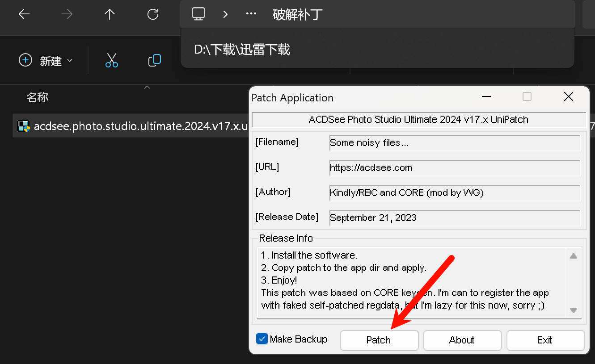Open the breadcrumb ellipsis menu
Image resolution: width=595 pixels, height=364 pixels.
pyautogui.click(x=251, y=14)
